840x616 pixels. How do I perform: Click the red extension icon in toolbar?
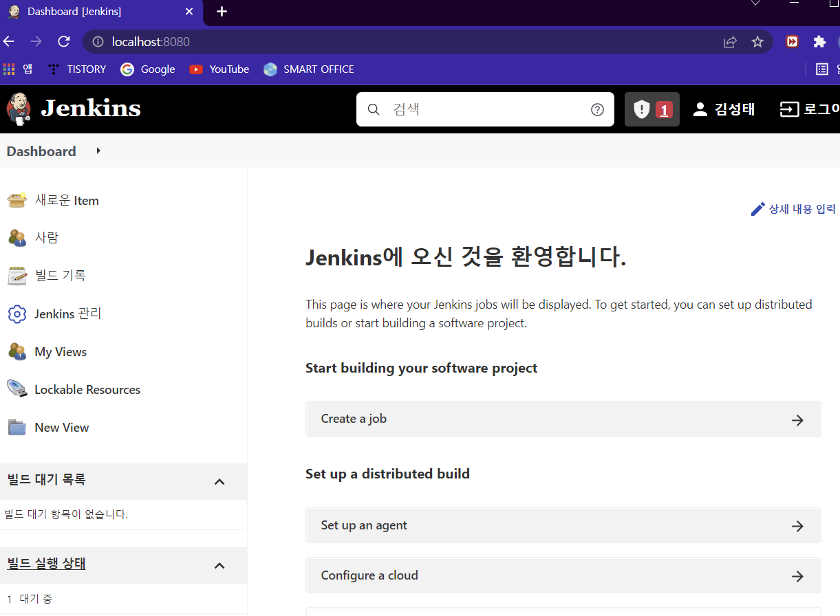[793, 42]
